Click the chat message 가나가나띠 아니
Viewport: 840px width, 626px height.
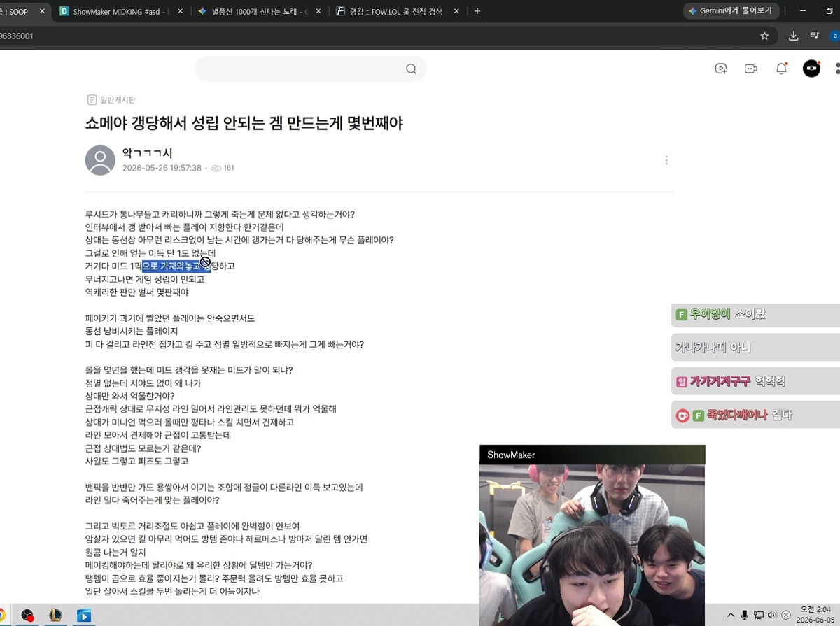(755, 348)
